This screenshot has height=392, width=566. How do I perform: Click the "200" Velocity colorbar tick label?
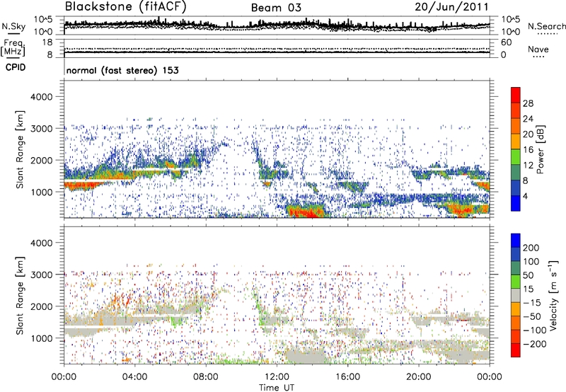(x=531, y=248)
